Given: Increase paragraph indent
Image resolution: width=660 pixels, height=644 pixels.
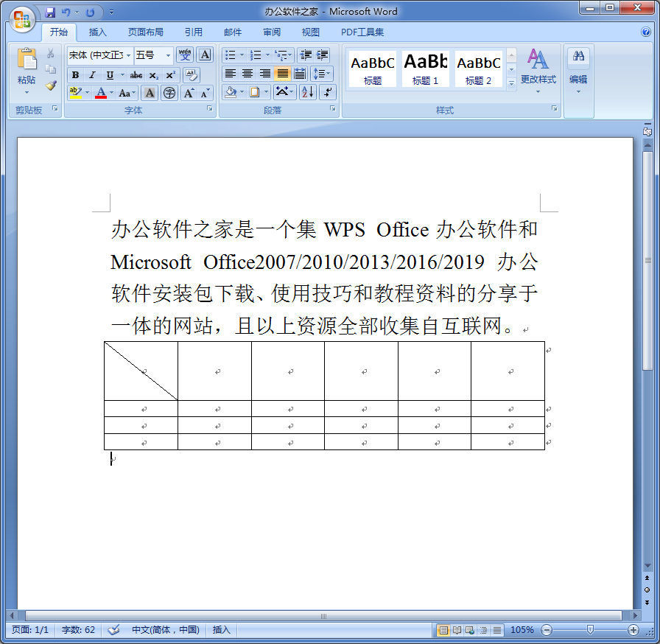Looking at the screenshot, I should pos(322,55).
